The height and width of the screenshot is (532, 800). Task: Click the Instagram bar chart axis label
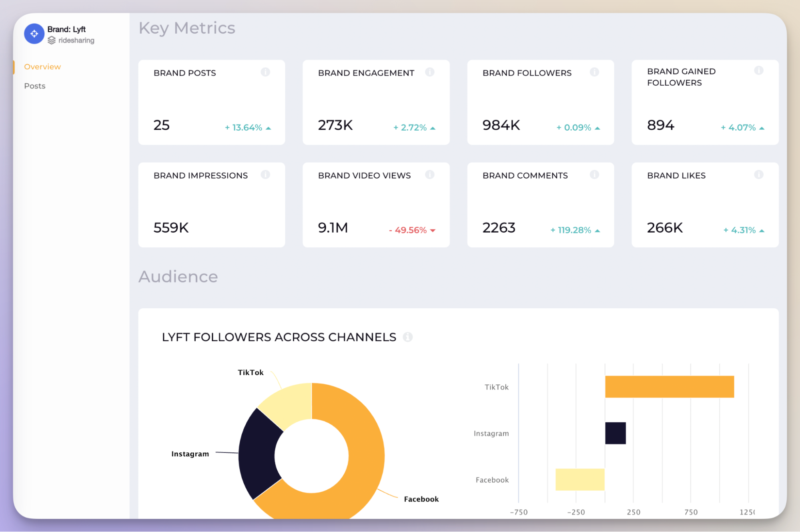pyautogui.click(x=491, y=434)
